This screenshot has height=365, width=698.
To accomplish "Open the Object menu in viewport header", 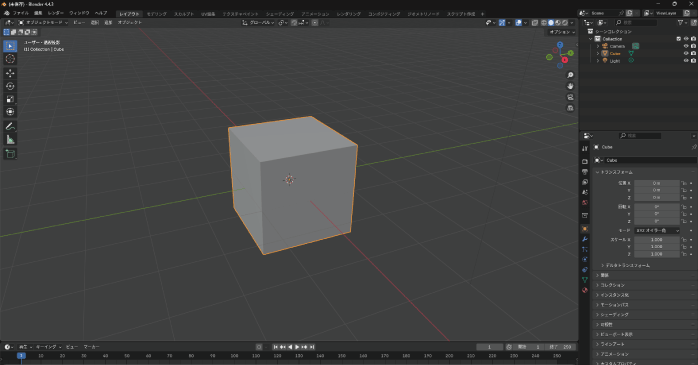I will pos(130,22).
